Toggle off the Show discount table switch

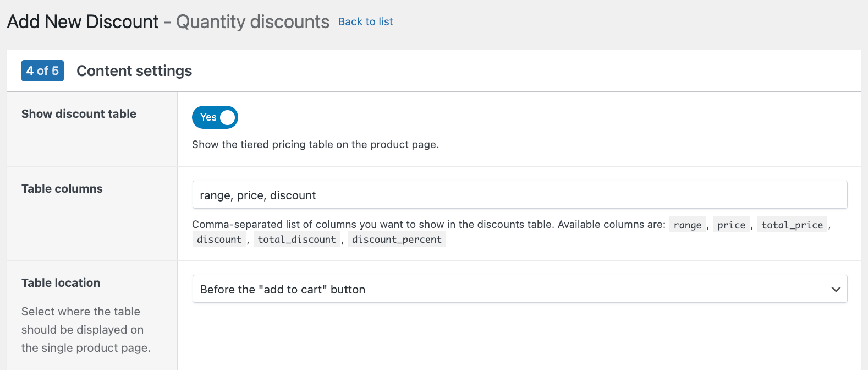tap(215, 117)
